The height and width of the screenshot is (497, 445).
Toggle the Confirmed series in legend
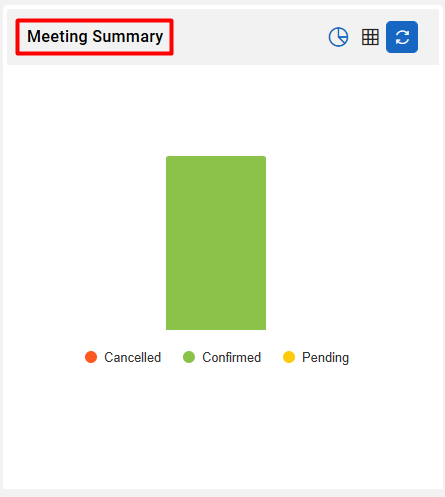(222, 357)
